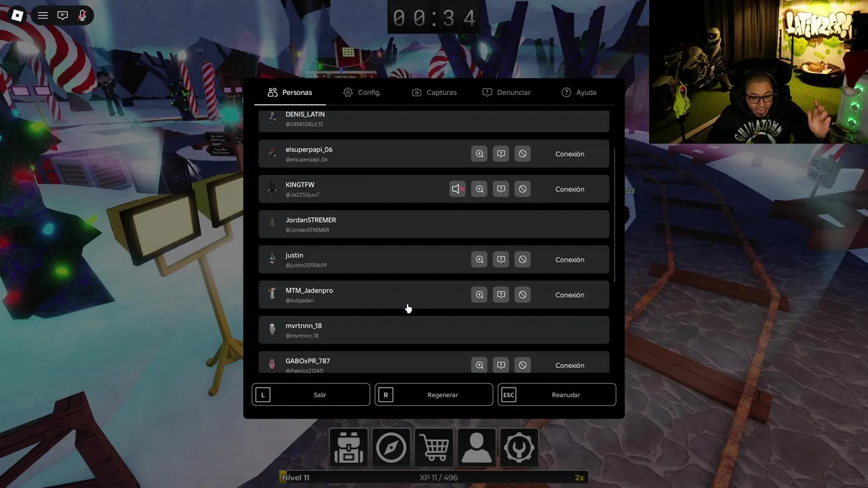
Task: Open the Ayuda tab
Action: (x=579, y=92)
